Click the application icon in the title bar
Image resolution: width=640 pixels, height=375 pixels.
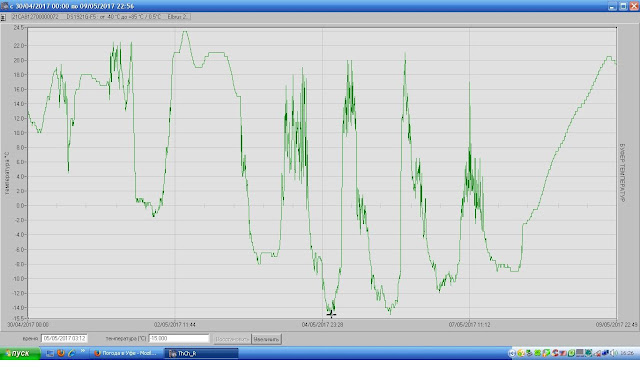4,6
